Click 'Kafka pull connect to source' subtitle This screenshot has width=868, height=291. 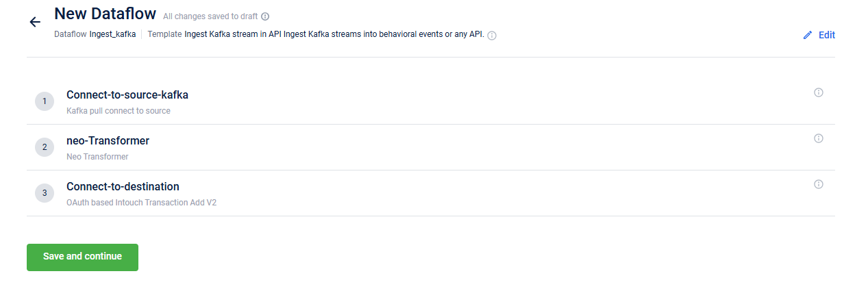(x=118, y=110)
